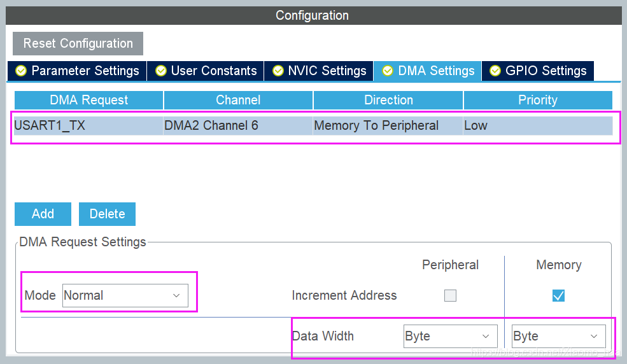Click the check icon on Parameter Settings tab
The image size is (627, 364).
coord(21,71)
